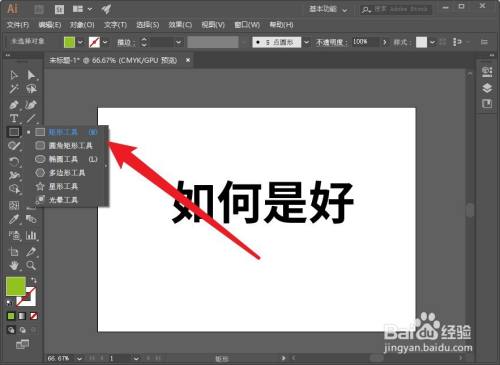Select the Rotate tool

point(14,162)
